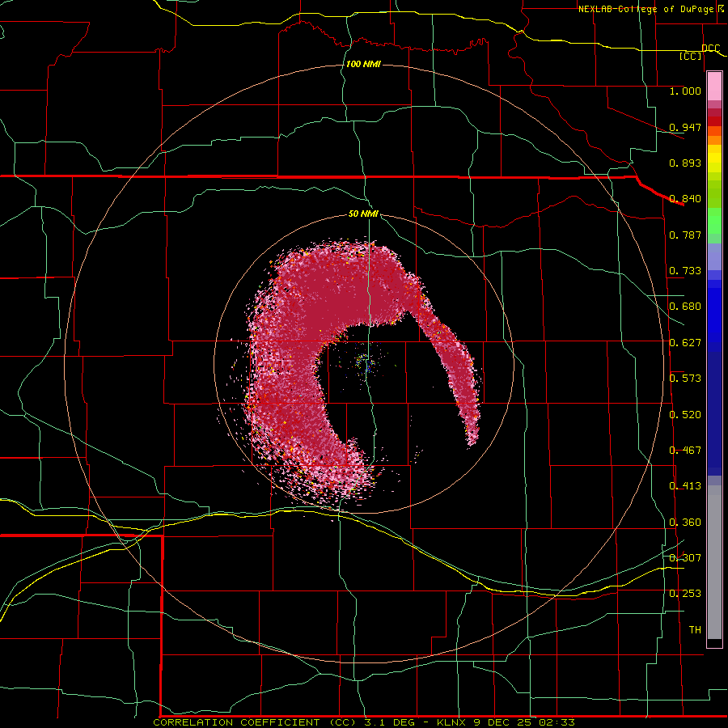Click the 0.520 legend value
This screenshot has width=728, height=728.
tap(685, 415)
